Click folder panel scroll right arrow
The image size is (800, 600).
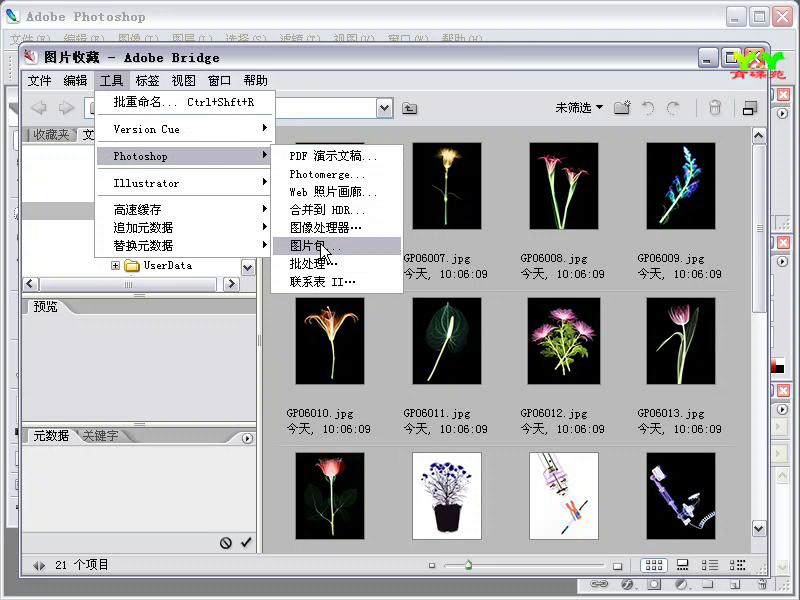(231, 284)
